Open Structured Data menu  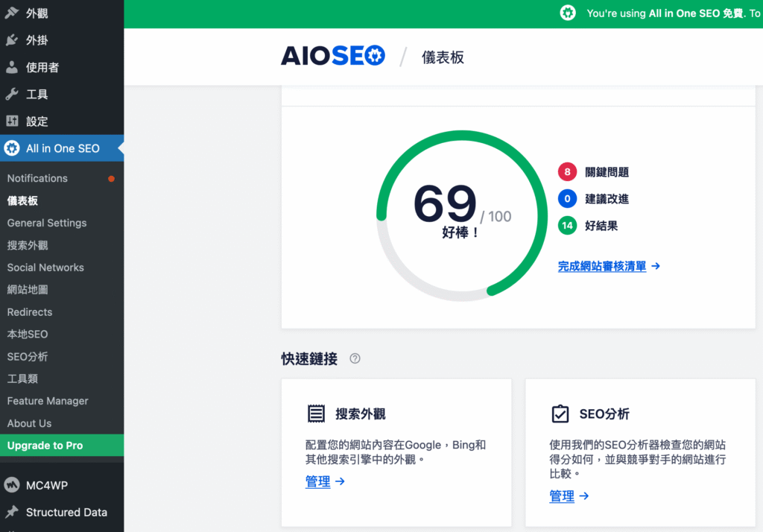(x=62, y=512)
